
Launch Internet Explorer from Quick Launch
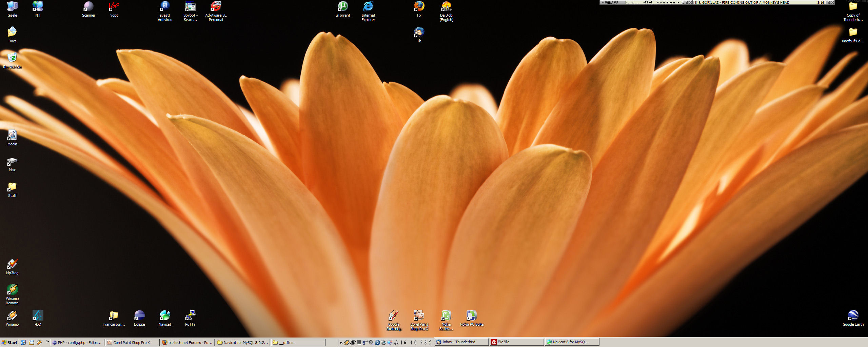pyautogui.click(x=23, y=342)
